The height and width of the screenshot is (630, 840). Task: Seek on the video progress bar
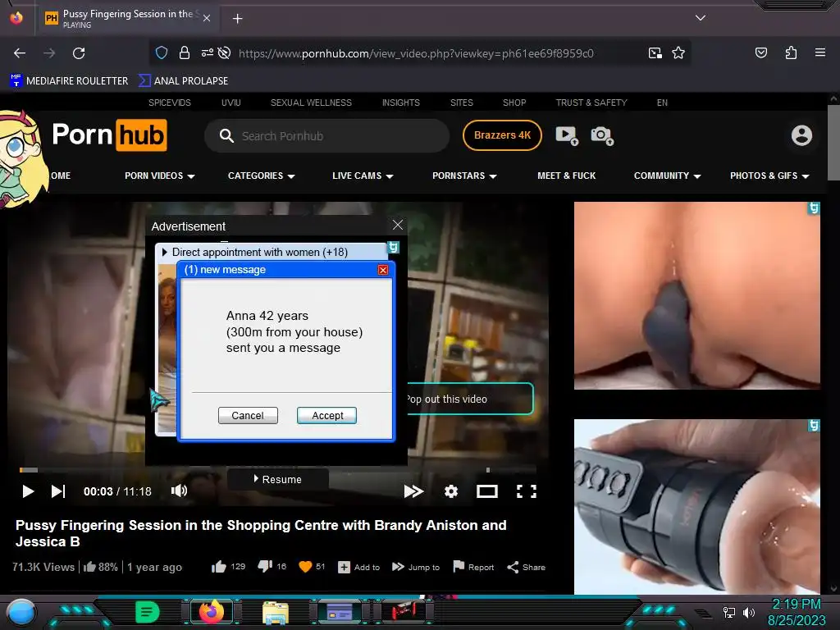(x=277, y=470)
